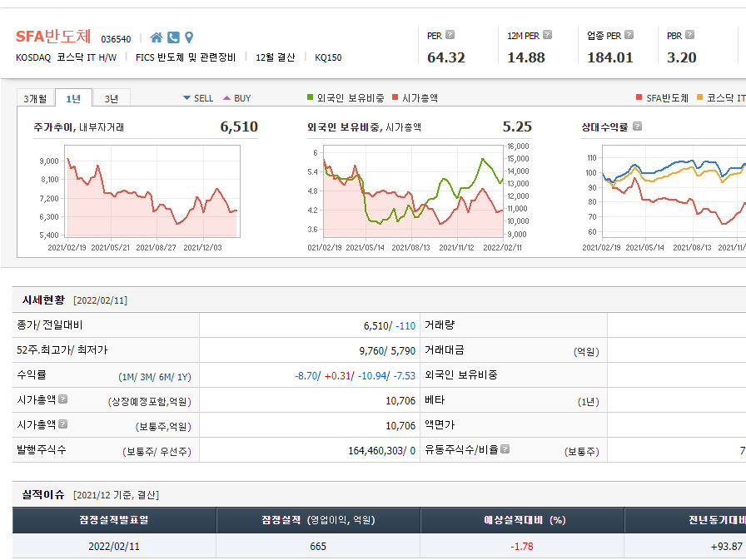Click PBR value 3.20

682,57
